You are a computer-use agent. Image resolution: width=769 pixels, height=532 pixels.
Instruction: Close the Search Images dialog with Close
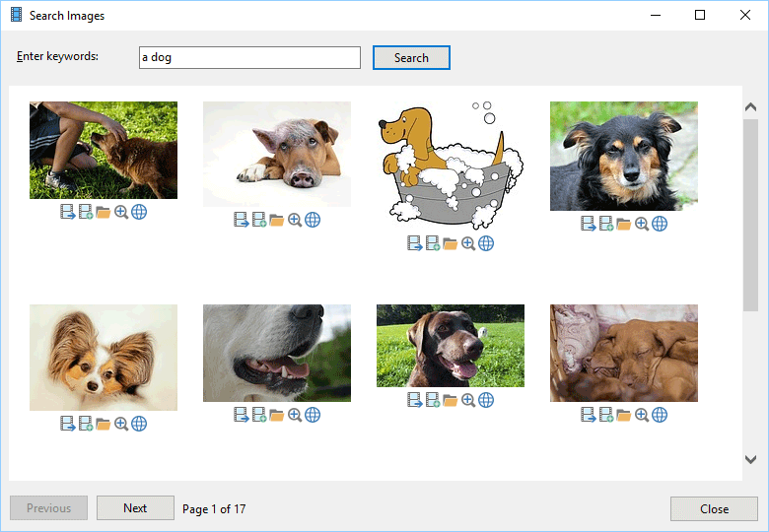[x=714, y=509]
